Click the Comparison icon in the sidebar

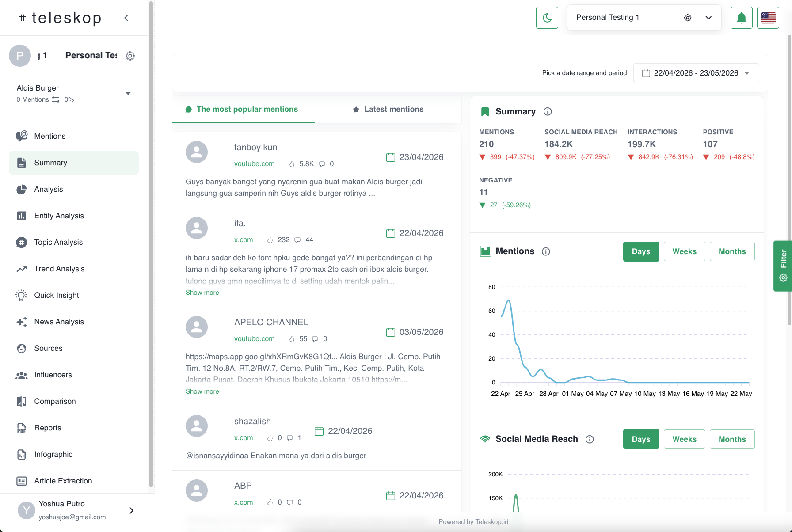pyautogui.click(x=21, y=401)
